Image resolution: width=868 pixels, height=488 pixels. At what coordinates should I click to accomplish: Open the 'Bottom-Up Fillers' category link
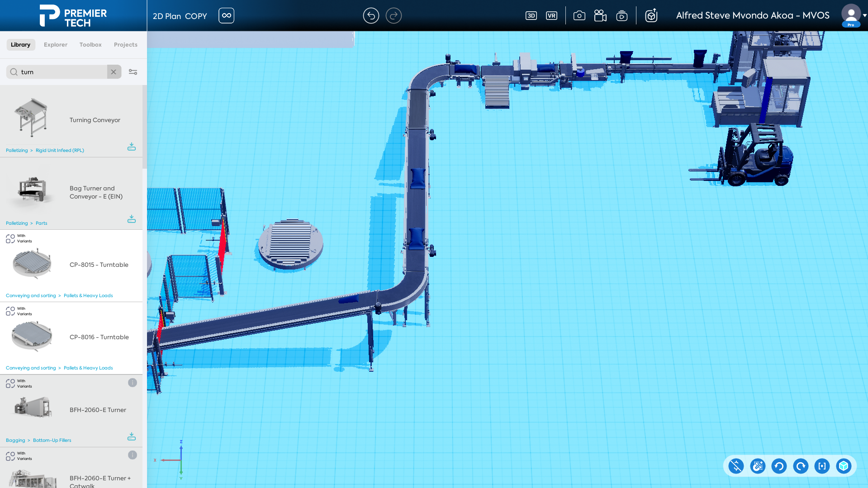click(x=52, y=441)
